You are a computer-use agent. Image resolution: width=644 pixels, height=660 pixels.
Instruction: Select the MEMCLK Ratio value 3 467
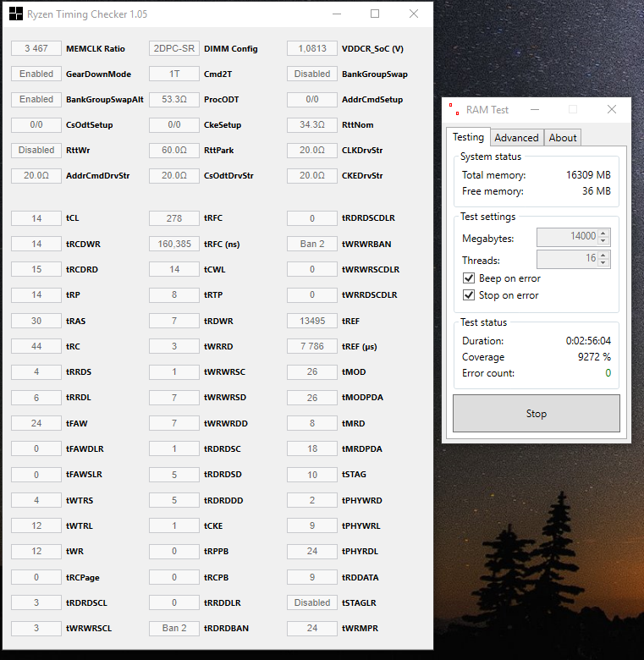36,48
